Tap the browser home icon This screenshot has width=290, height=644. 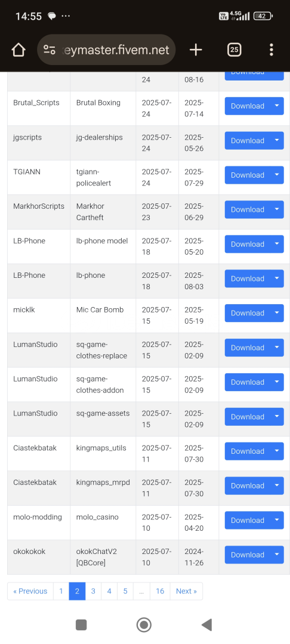pos(18,49)
